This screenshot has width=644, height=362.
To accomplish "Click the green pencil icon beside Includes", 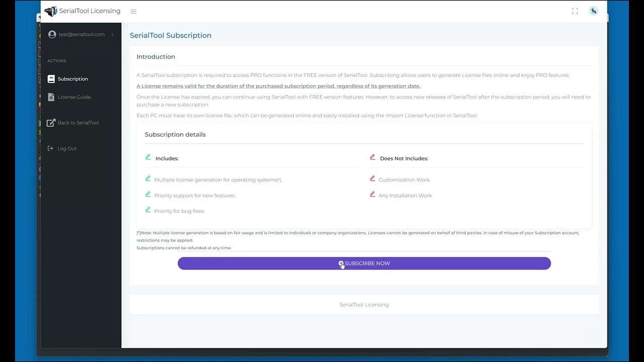I will point(148,157).
